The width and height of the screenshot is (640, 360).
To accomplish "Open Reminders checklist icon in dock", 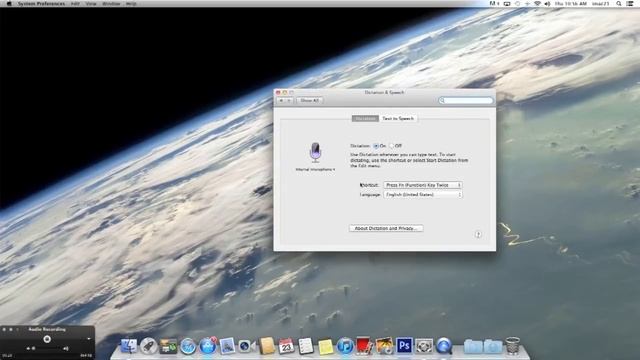I will 306,346.
